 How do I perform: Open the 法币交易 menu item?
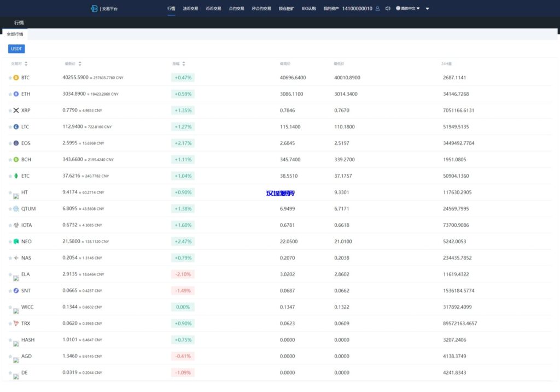click(x=190, y=9)
